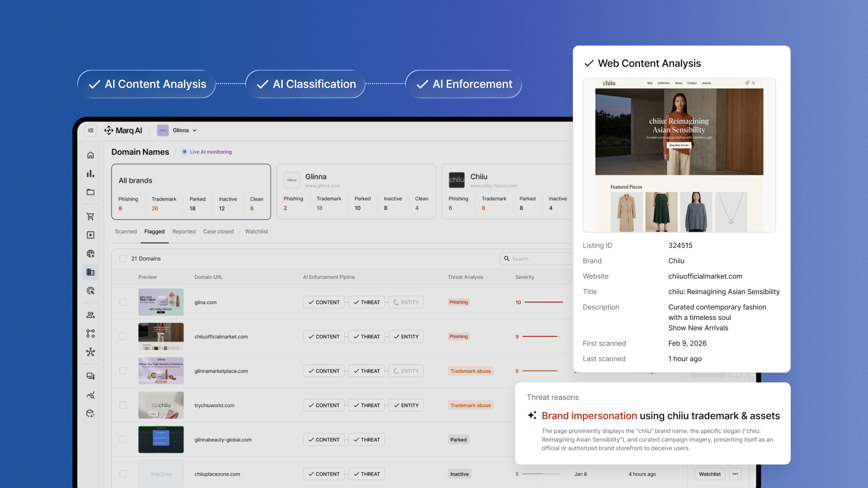Image resolution: width=868 pixels, height=488 pixels.
Task: Check the glinnamarketplace.com row checkbox
Action: click(123, 371)
